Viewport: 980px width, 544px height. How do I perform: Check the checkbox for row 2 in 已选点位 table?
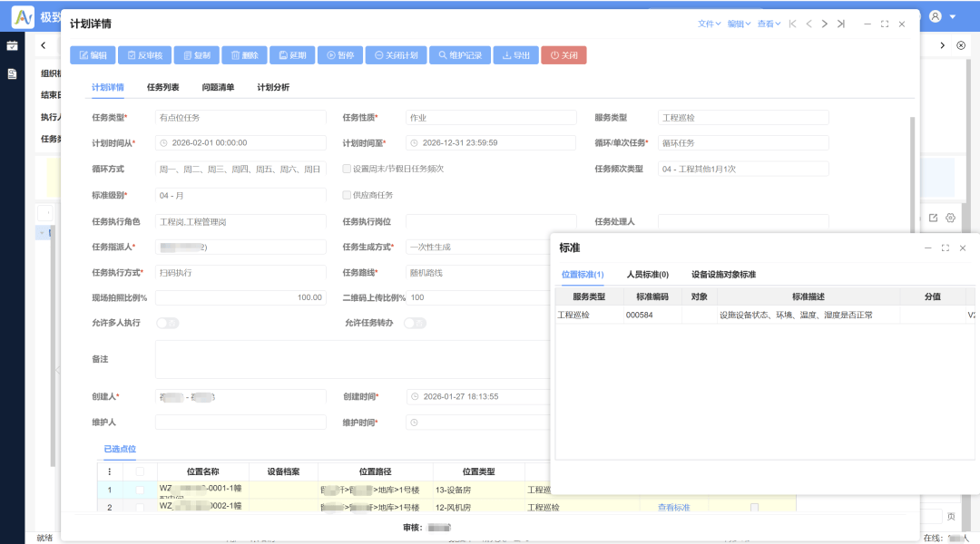point(140,507)
